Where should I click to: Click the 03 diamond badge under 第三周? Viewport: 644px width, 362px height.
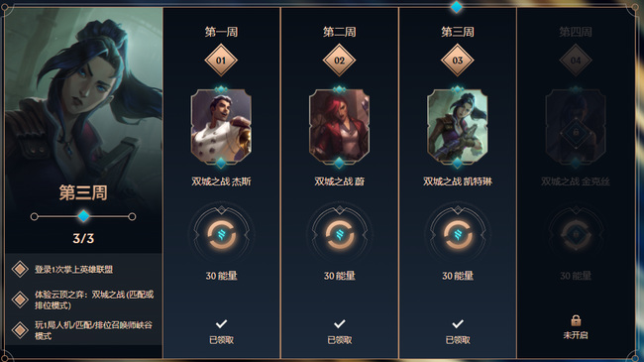click(x=457, y=60)
